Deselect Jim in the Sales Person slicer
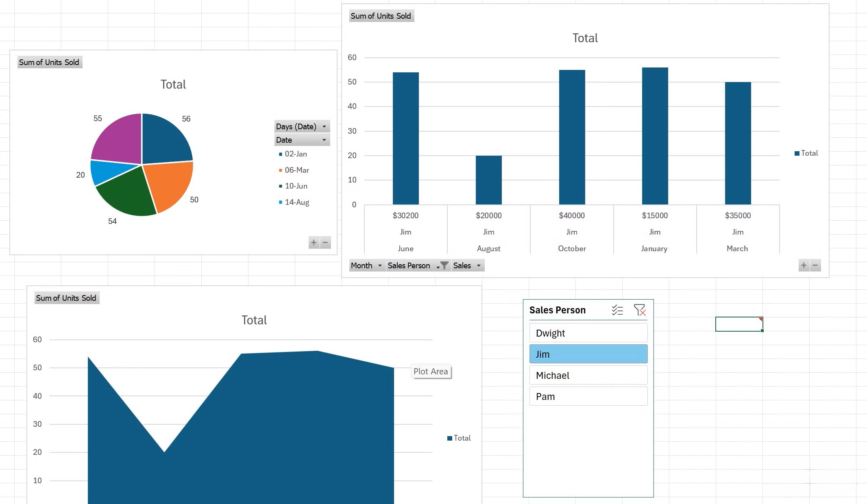867x504 pixels. pos(588,354)
